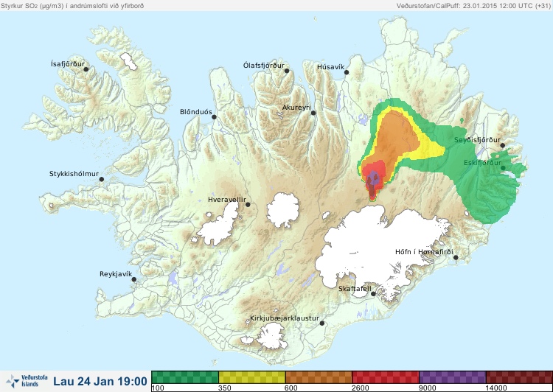Click the Eskifjörður label
The image size is (553, 392).
(x=482, y=163)
